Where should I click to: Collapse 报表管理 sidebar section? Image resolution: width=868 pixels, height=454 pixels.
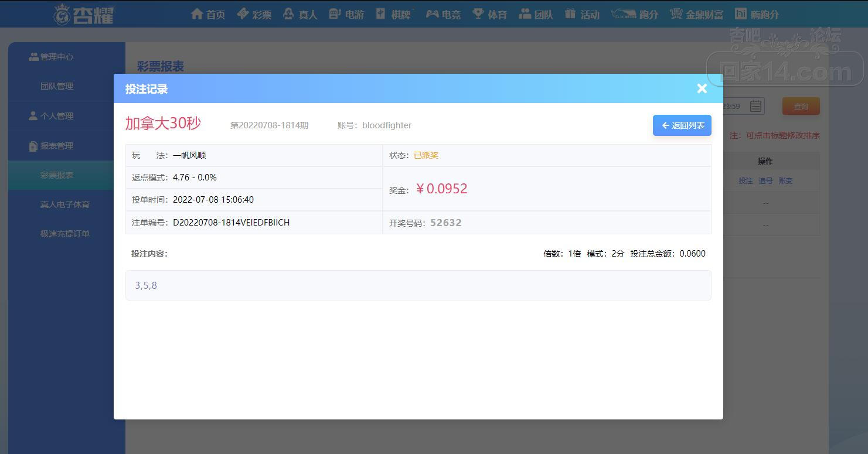(67, 146)
